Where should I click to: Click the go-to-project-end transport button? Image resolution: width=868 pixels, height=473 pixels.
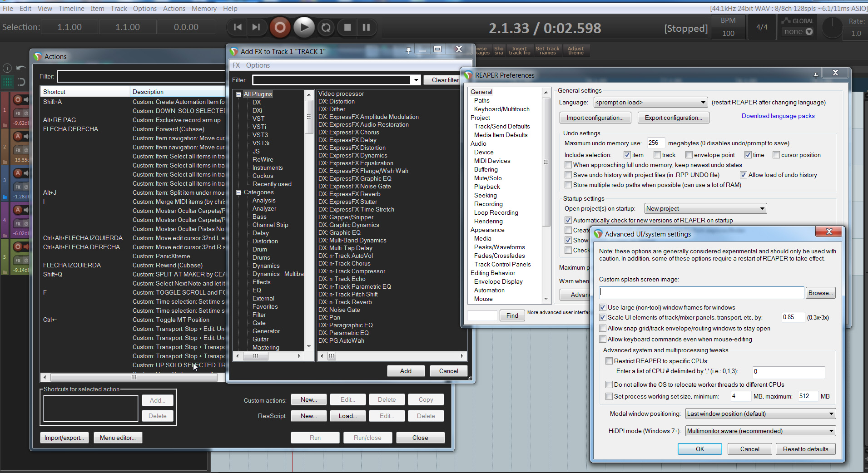click(256, 27)
